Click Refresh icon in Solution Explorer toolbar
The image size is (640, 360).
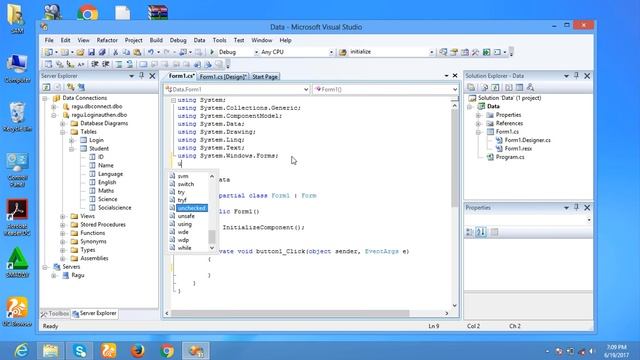pyautogui.click(x=495, y=87)
